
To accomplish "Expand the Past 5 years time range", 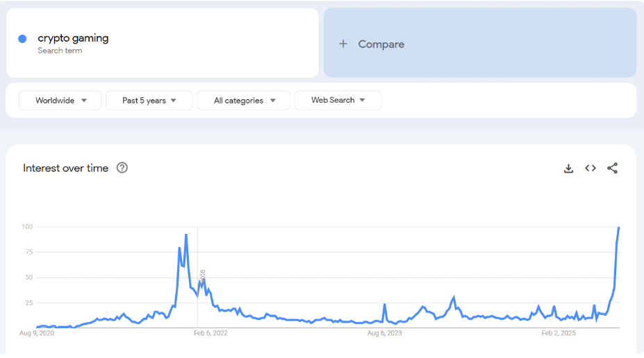I will click(149, 101).
